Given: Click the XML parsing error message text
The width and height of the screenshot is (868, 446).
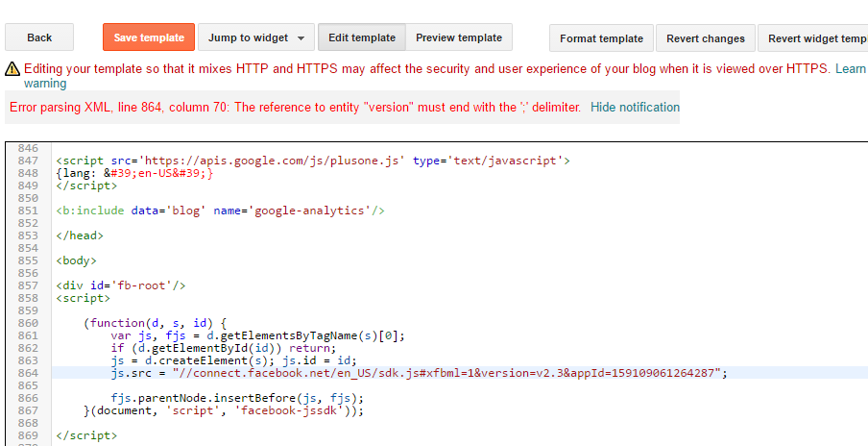Looking at the screenshot, I should 295,107.
